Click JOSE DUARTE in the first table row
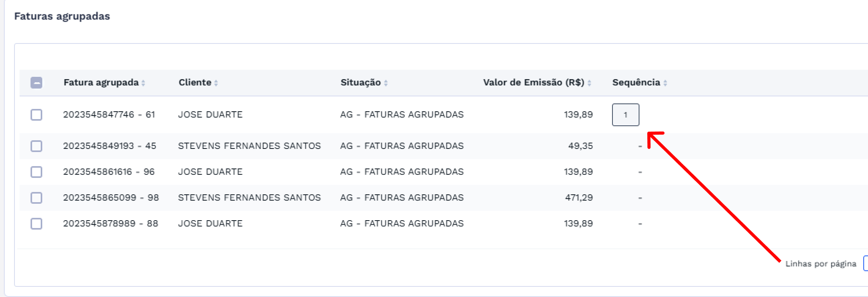The width and height of the screenshot is (868, 297). coord(210,115)
